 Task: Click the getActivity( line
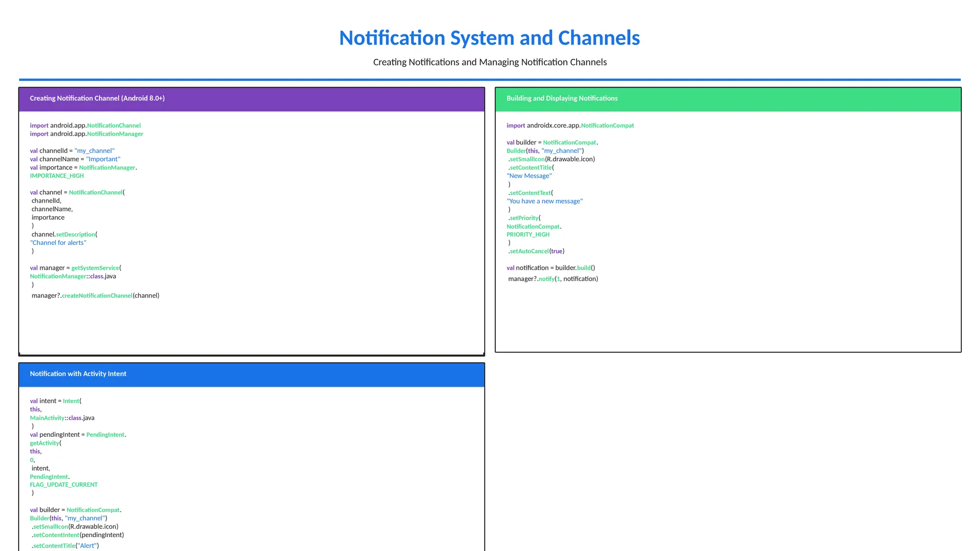(x=46, y=443)
